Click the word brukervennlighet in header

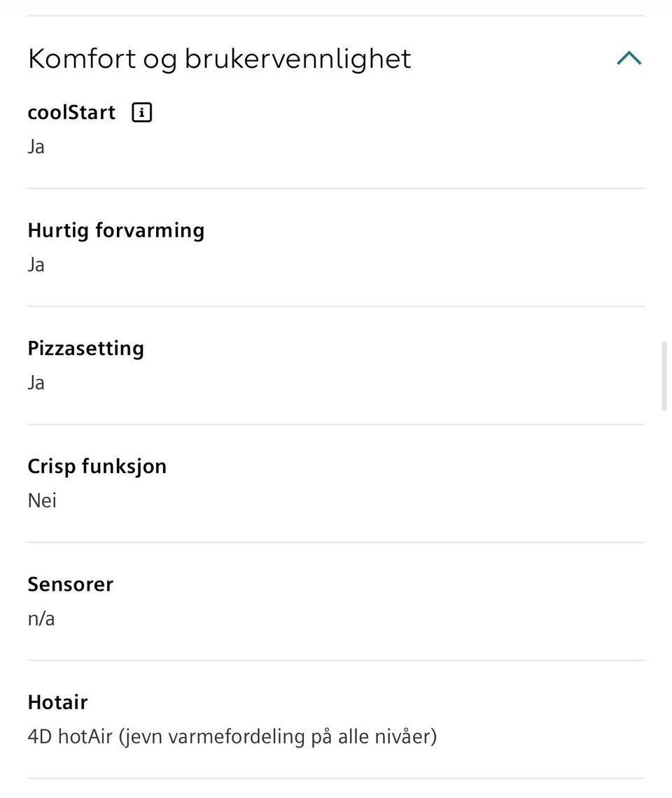pyautogui.click(x=297, y=59)
